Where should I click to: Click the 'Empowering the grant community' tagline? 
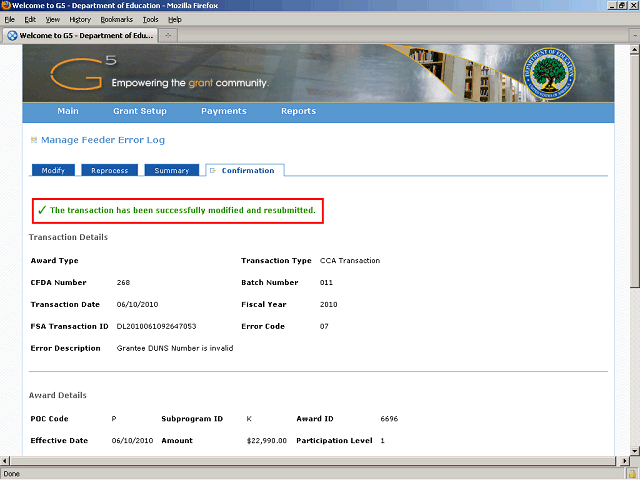pos(190,83)
